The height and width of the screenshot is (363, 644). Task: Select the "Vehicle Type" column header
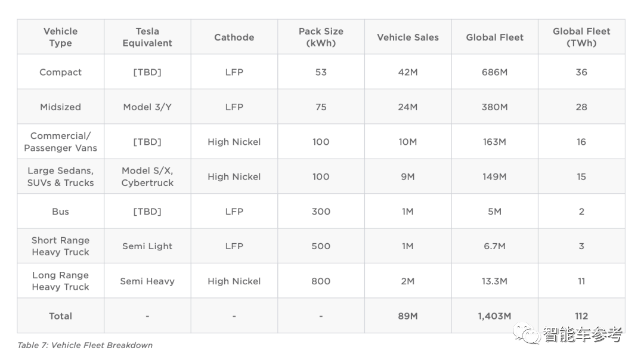[60, 37]
